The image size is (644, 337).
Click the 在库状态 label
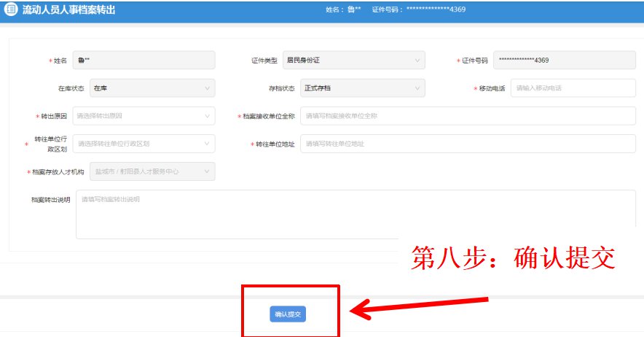[x=71, y=88]
